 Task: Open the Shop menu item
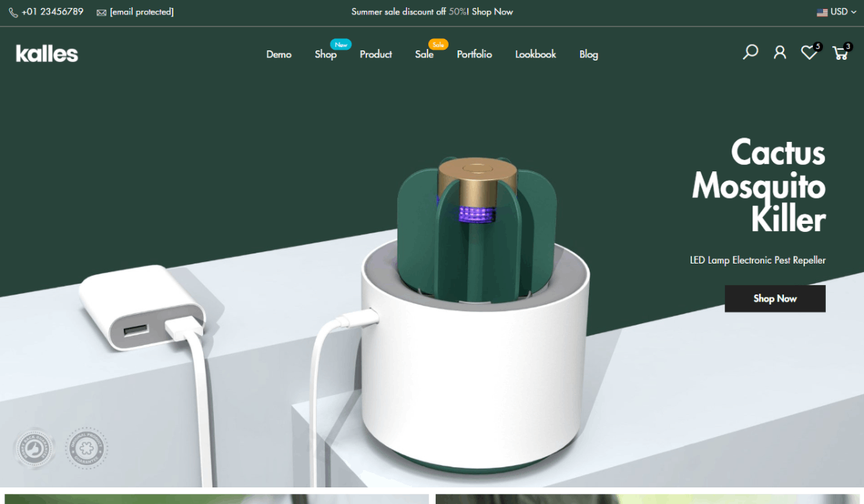(x=325, y=55)
